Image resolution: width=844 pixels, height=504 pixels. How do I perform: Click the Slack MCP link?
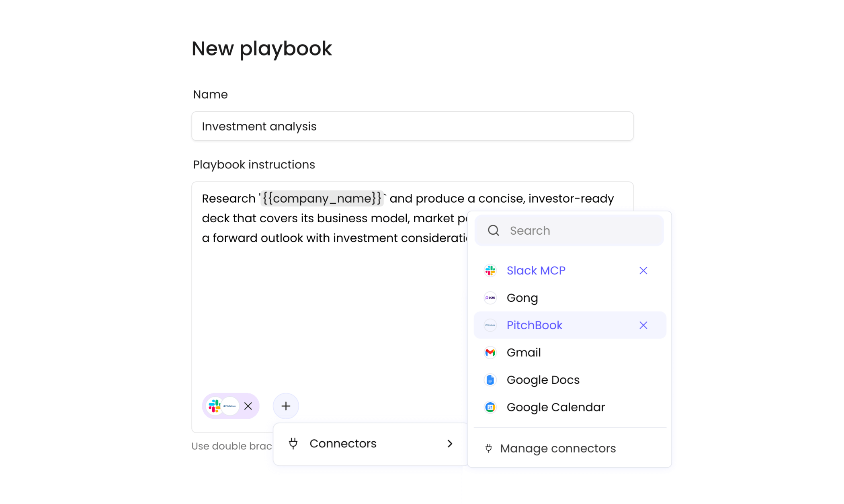click(x=536, y=270)
